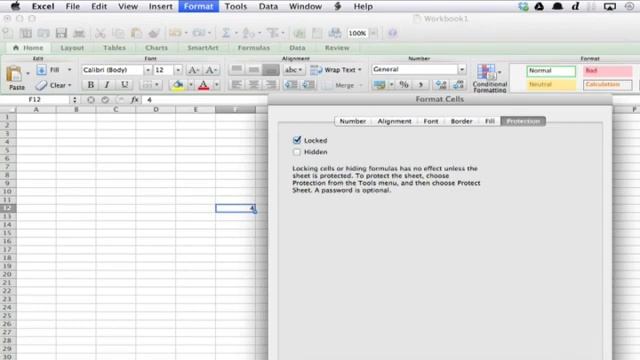The width and height of the screenshot is (640, 360).
Task: Check the Hidden checkbox
Action: click(297, 152)
